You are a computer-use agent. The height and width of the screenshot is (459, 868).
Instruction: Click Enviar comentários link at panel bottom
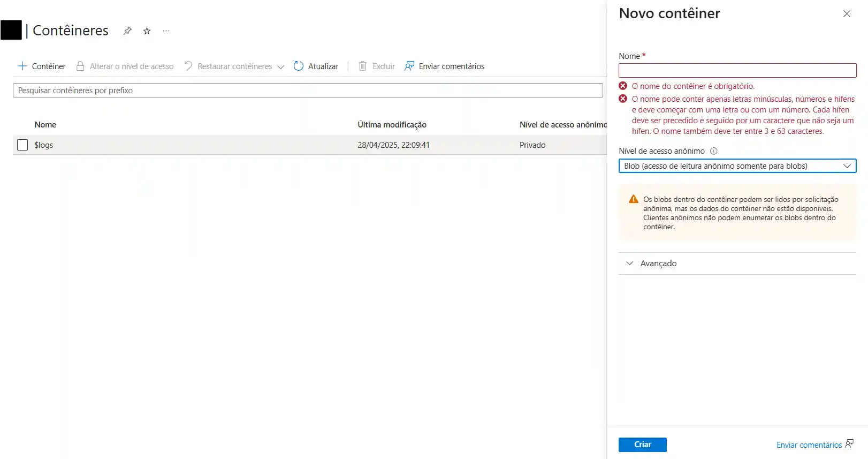(809, 445)
